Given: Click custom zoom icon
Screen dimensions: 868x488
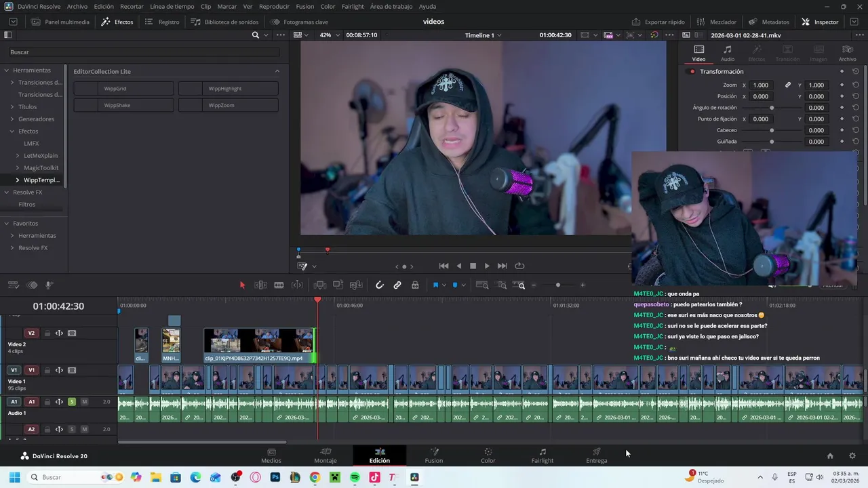Looking at the screenshot, I should 519,285.
